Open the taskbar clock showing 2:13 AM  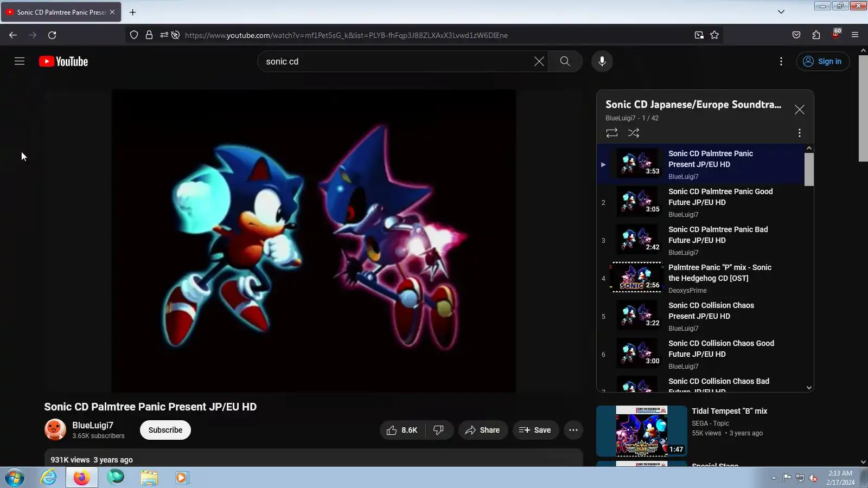point(840,478)
